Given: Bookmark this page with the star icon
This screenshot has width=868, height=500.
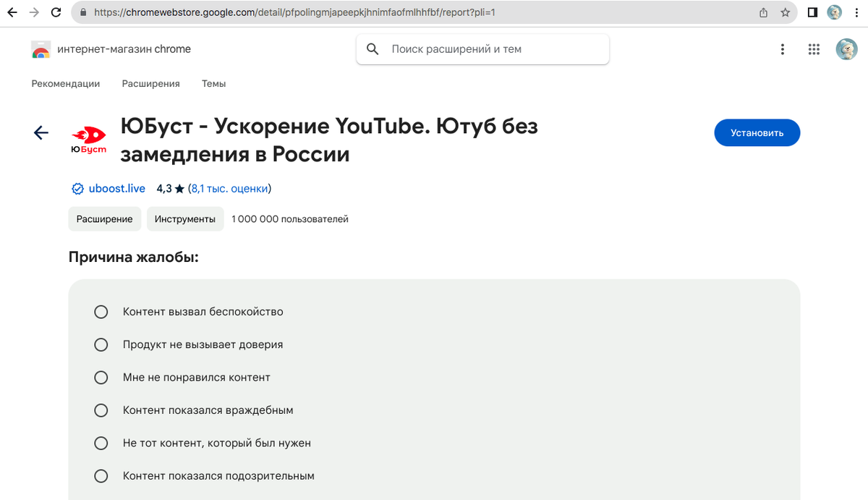Looking at the screenshot, I should 785,12.
